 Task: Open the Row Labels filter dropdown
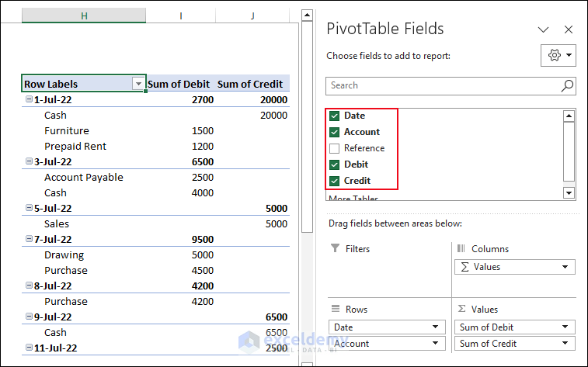tap(138, 84)
